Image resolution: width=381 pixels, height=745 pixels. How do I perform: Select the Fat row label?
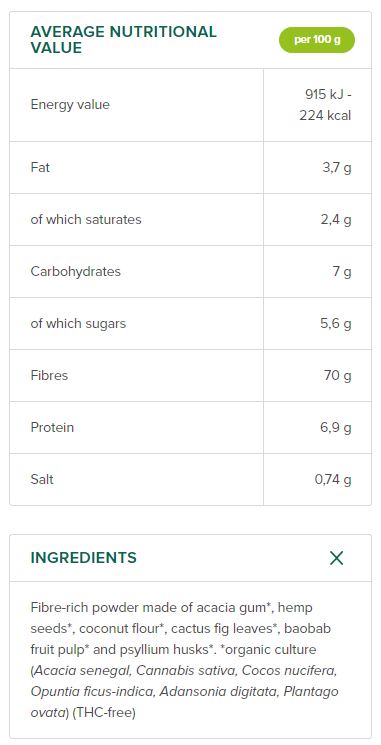tap(40, 167)
